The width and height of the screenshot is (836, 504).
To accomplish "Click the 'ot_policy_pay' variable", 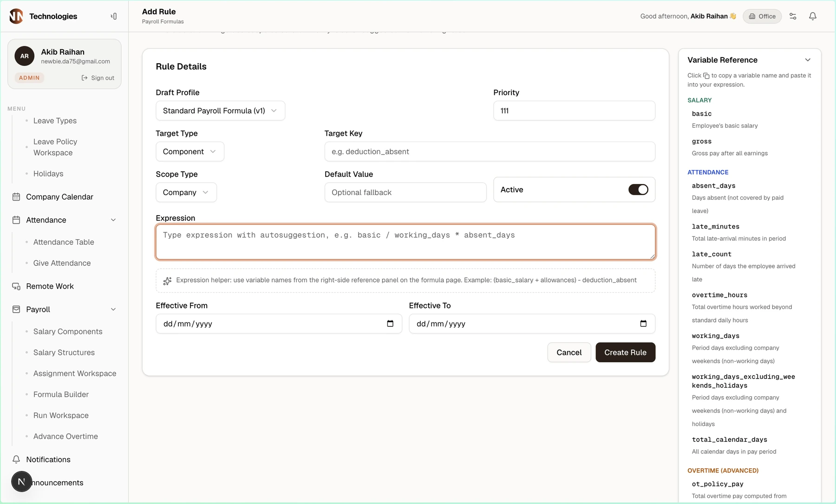I will [x=718, y=484].
